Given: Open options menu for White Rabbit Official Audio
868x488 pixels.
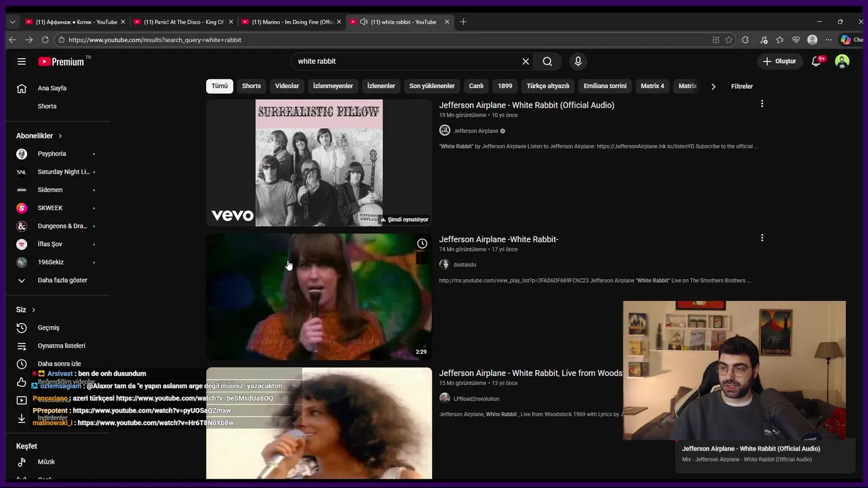Looking at the screenshot, I should pos(762,104).
